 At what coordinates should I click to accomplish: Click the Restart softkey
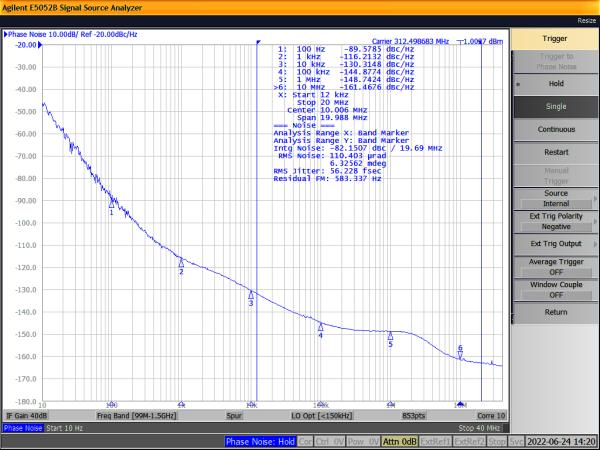pyautogui.click(x=556, y=152)
